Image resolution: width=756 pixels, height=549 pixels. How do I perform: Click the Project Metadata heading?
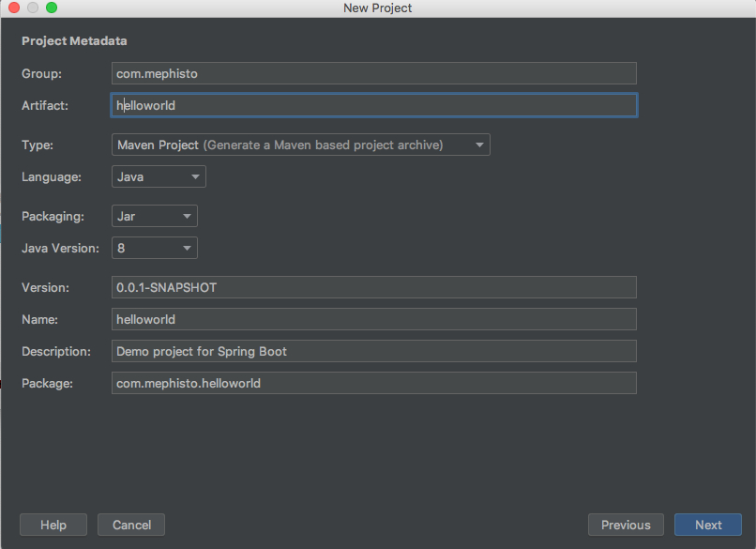click(x=74, y=41)
